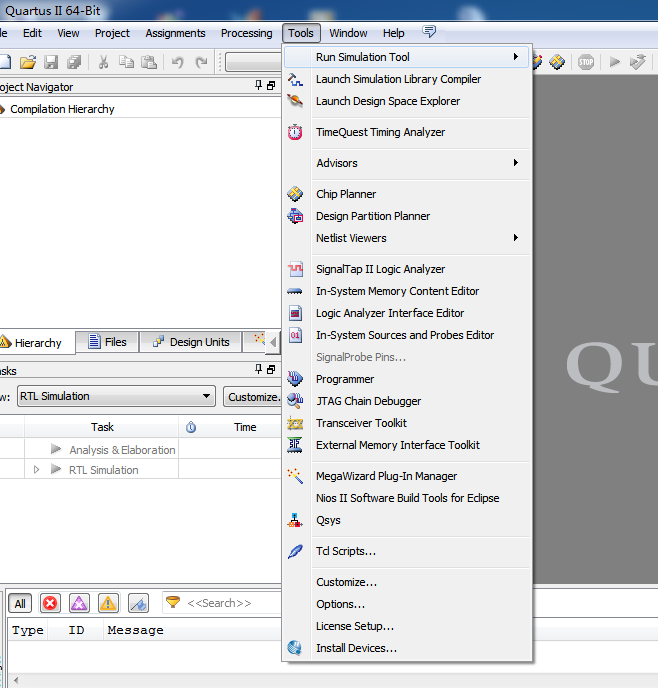Open the Window menu
658x688 pixels.
(x=348, y=33)
